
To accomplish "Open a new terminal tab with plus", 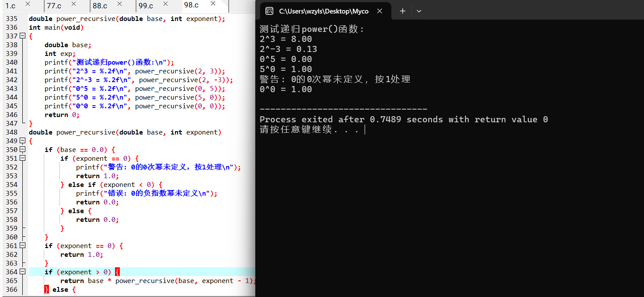I will point(403,11).
